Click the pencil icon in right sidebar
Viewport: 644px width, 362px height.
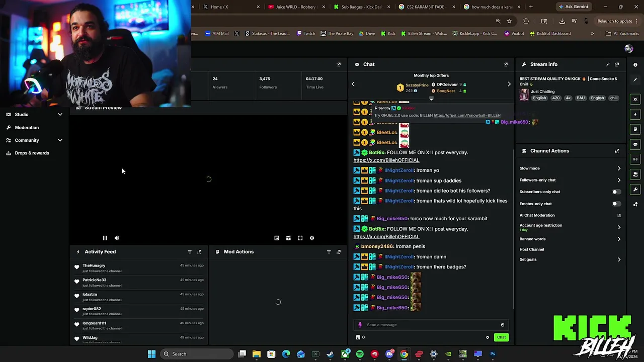635,79
